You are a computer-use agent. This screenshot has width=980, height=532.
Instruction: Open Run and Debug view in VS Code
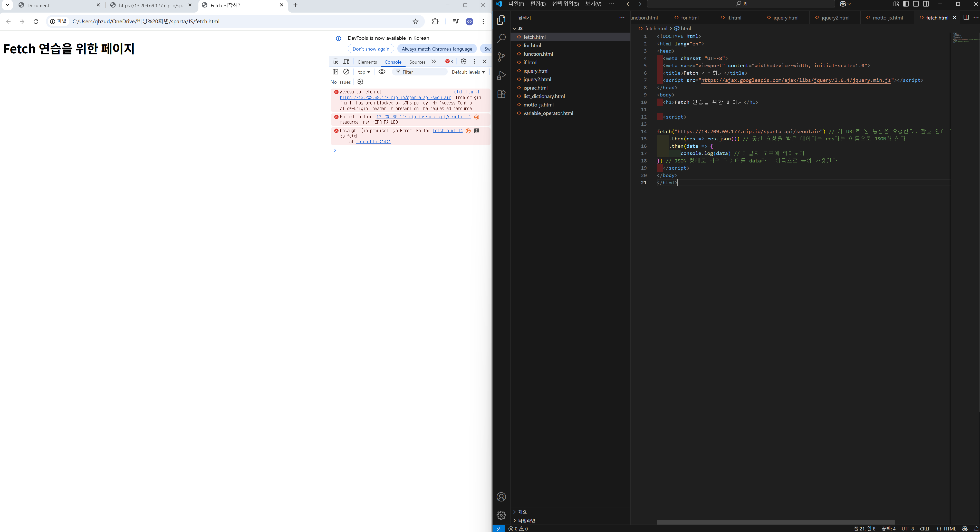click(501, 75)
